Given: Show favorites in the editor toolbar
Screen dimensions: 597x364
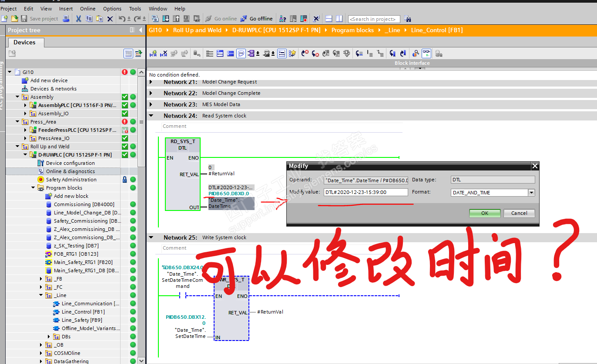Looking at the screenshot, I should tap(292, 53).
